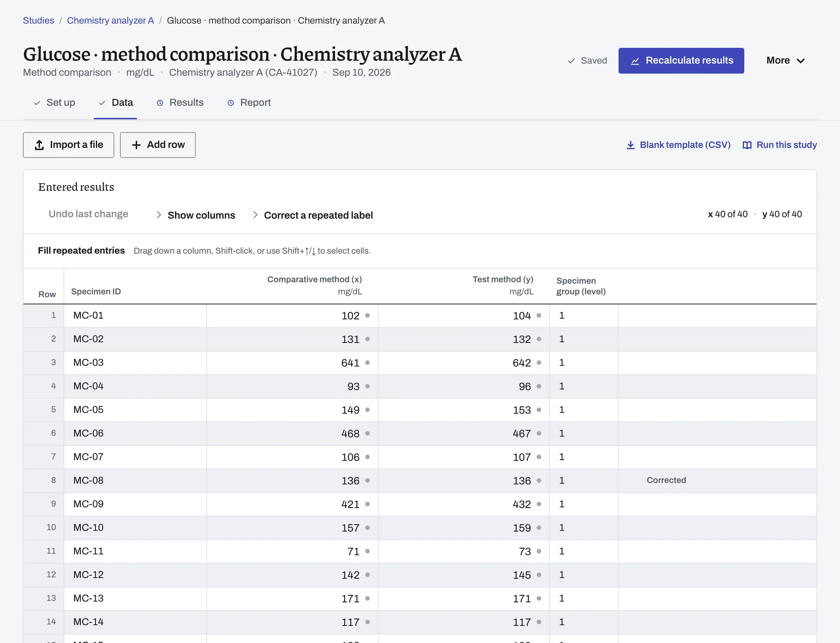This screenshot has width=840, height=643.
Task: Click the status dot beside x value 468
Action: pos(368,433)
